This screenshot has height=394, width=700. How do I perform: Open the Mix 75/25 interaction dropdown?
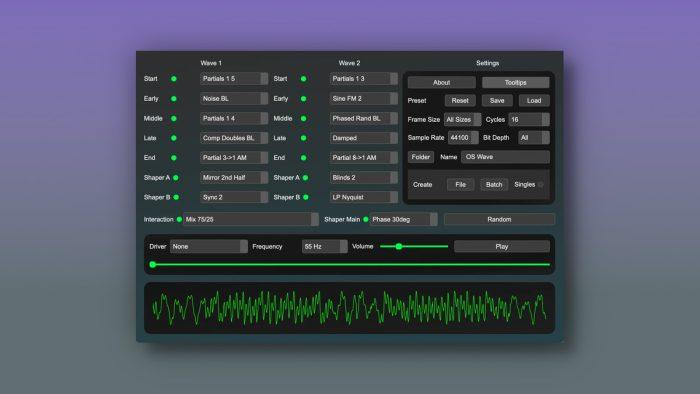click(x=251, y=219)
